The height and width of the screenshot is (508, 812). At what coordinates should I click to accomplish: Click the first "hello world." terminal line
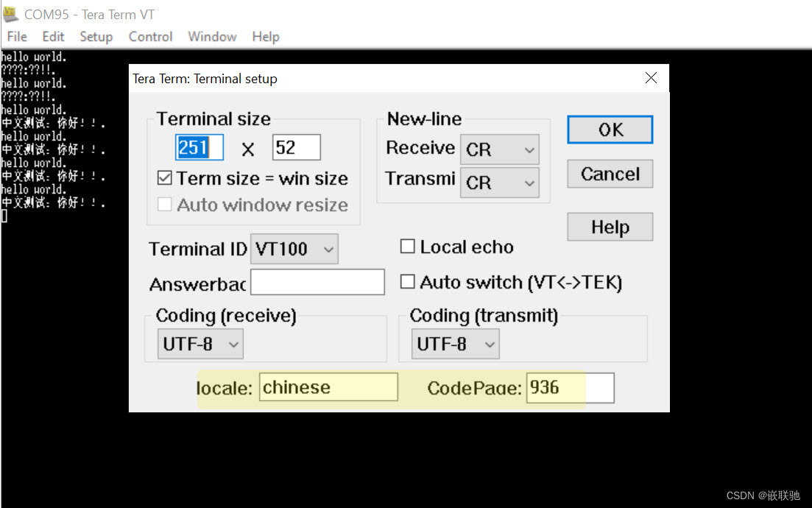click(x=34, y=57)
